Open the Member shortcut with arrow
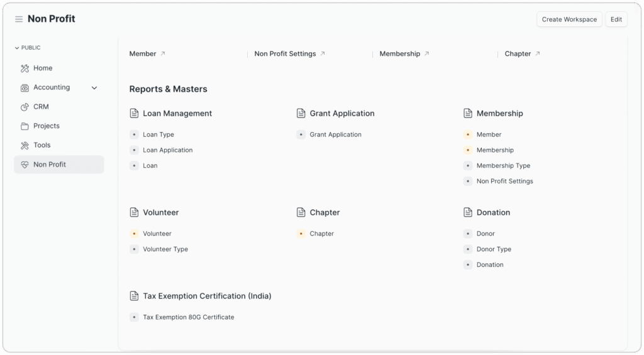Image resolution: width=644 pixels, height=355 pixels. point(147,54)
